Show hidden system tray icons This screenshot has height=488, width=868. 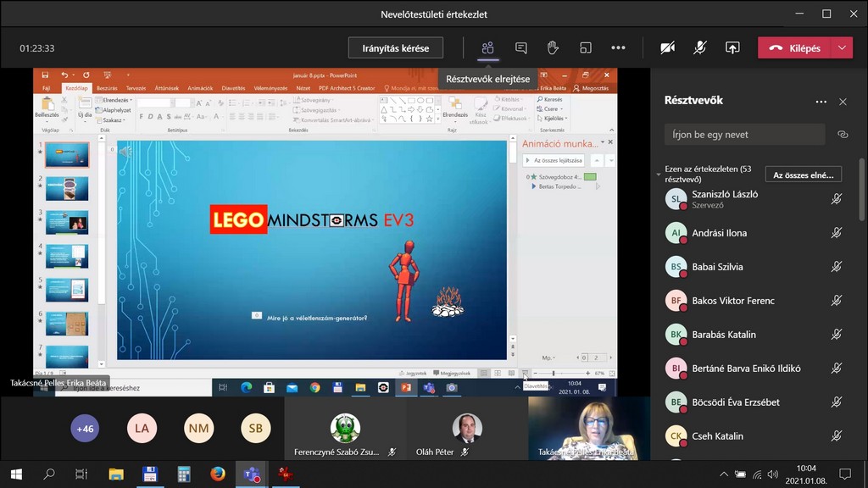[x=724, y=474]
